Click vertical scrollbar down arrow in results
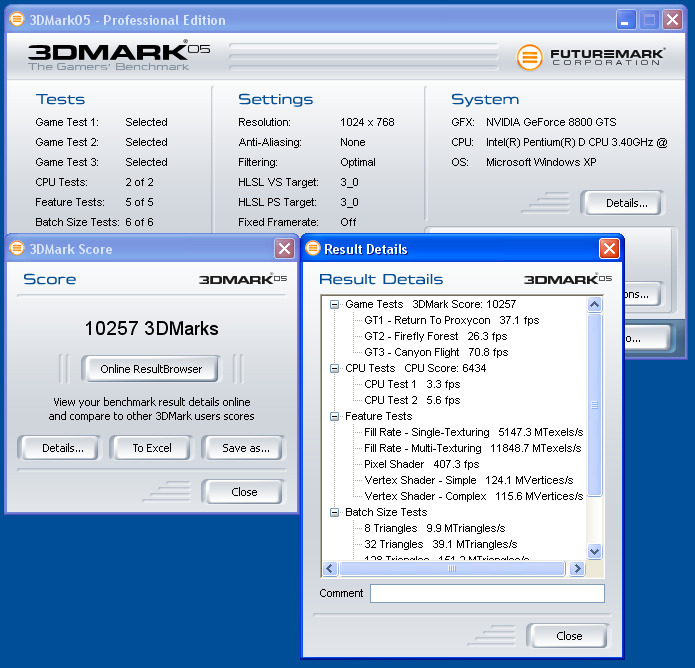The image size is (695, 668). click(594, 551)
